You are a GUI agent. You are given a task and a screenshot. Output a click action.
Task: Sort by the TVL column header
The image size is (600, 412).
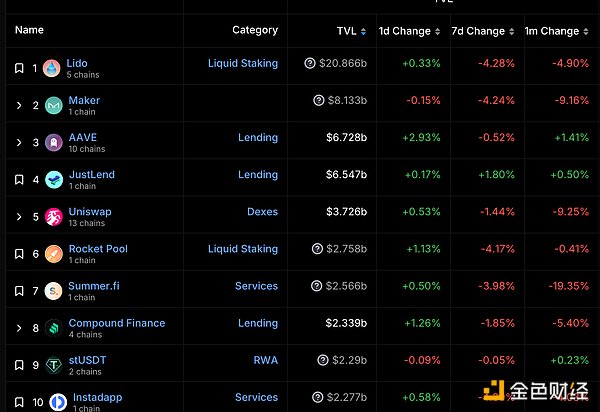(x=351, y=31)
